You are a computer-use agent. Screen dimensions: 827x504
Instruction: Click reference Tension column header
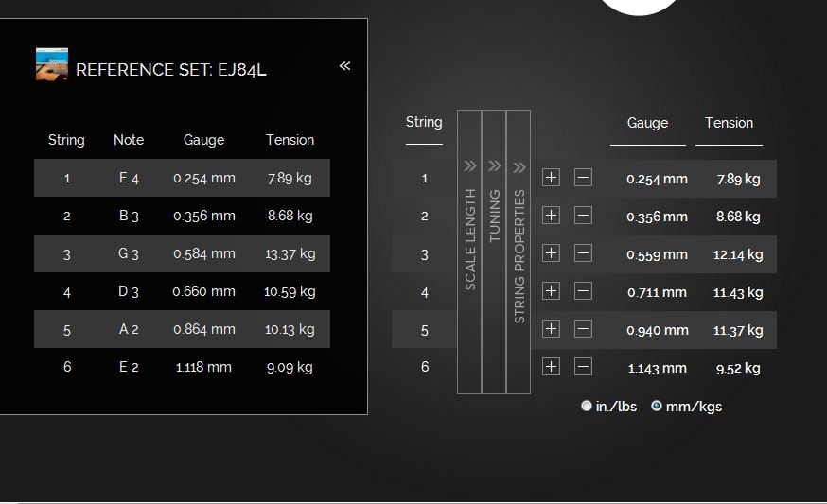click(290, 140)
